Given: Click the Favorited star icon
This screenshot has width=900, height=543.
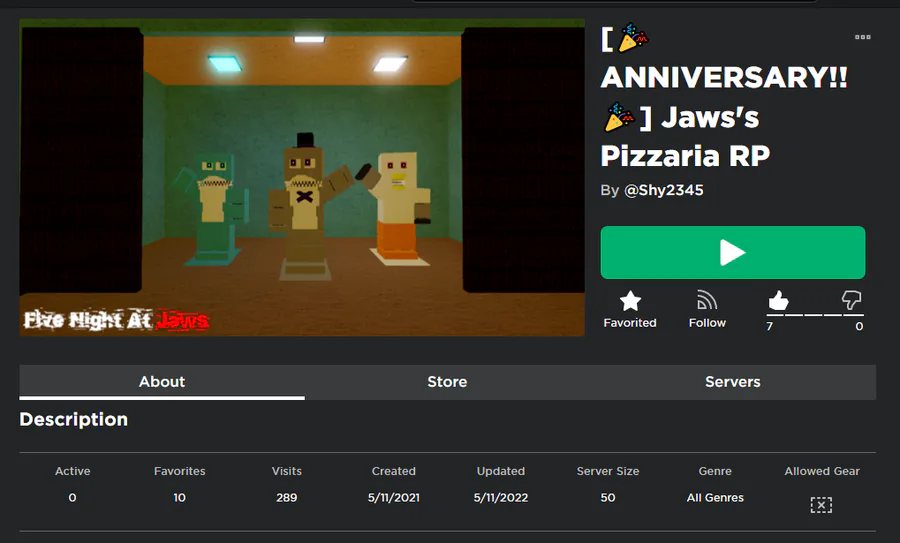Looking at the screenshot, I should 630,301.
